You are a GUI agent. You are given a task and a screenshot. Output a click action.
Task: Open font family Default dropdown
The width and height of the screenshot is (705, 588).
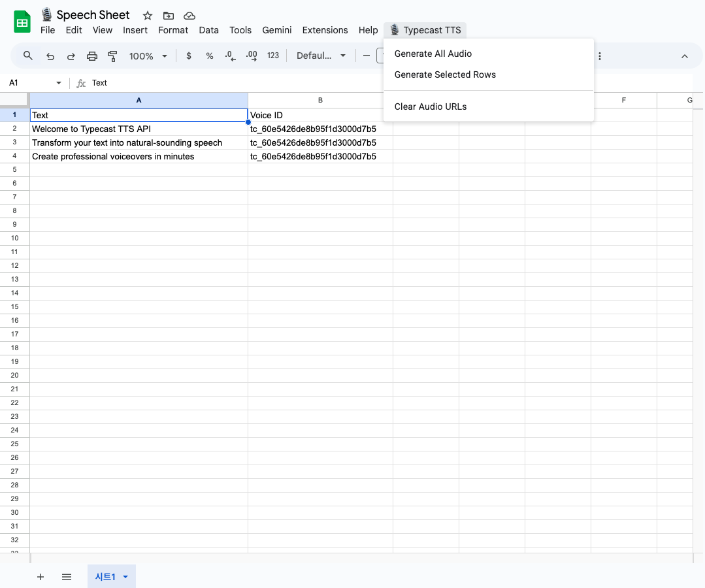pos(321,56)
